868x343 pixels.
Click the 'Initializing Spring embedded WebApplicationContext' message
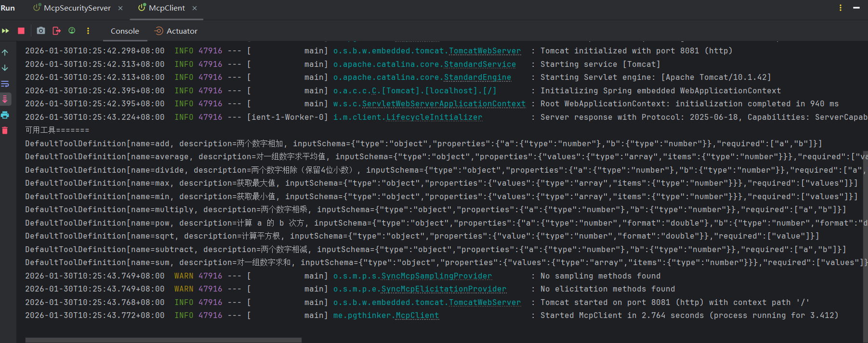[660, 91]
